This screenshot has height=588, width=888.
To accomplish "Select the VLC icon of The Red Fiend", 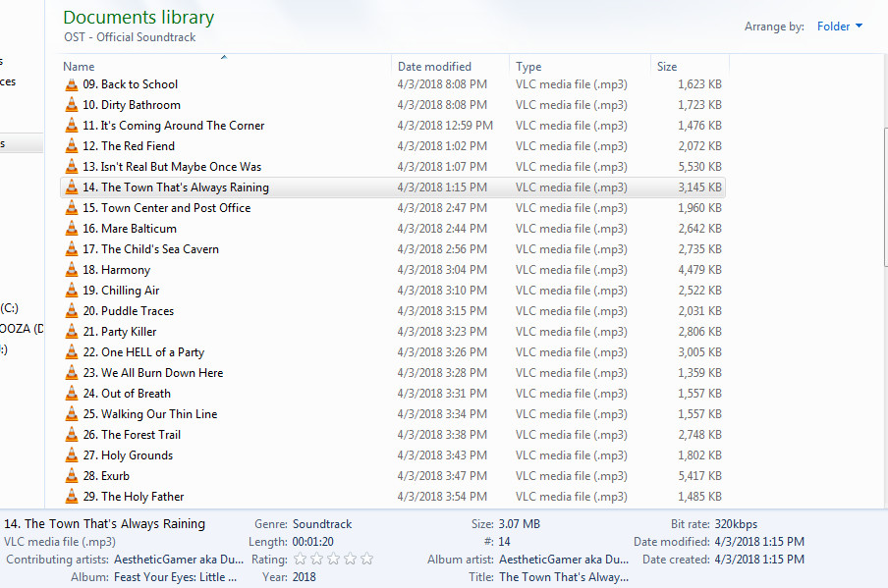I will (x=71, y=146).
